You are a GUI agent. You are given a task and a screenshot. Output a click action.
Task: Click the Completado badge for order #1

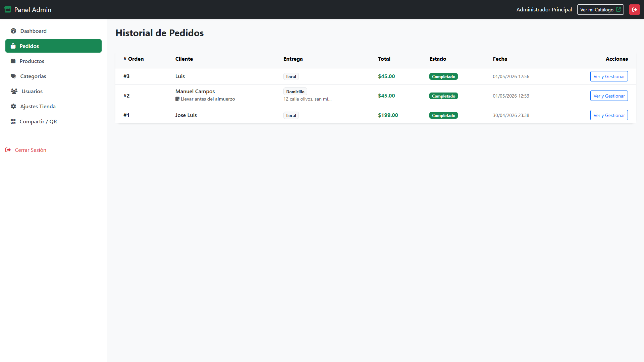pos(443,115)
